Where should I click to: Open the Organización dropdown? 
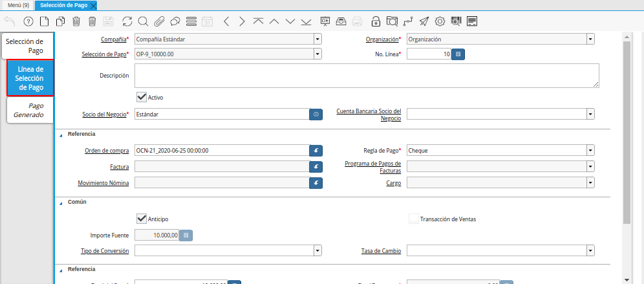click(590, 39)
